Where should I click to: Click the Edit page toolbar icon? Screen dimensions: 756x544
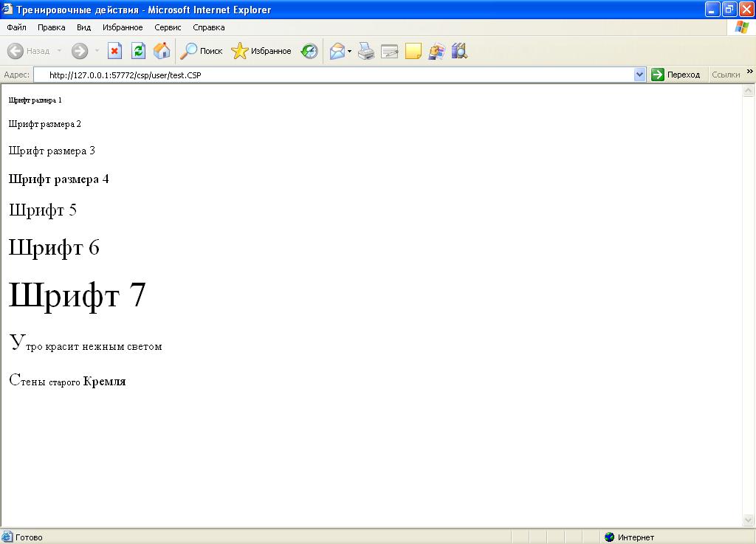coord(390,51)
